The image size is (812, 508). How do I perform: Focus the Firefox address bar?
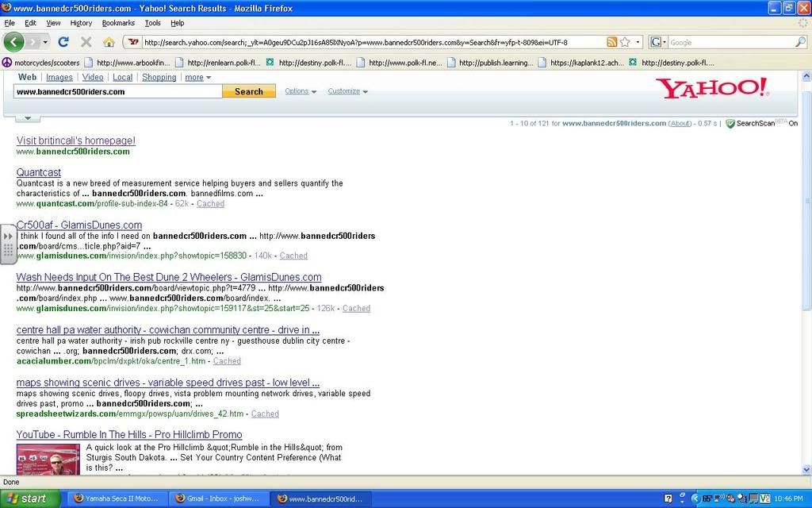(x=373, y=43)
